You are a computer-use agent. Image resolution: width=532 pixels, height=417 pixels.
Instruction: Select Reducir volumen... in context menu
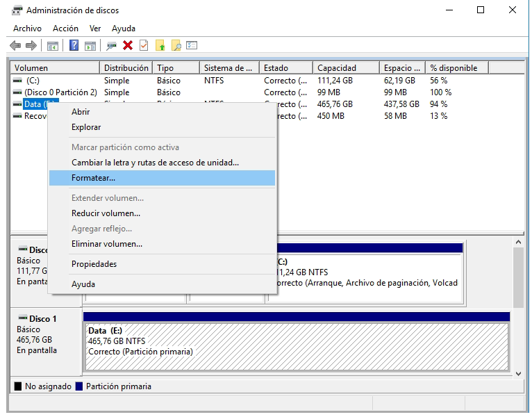pos(106,213)
